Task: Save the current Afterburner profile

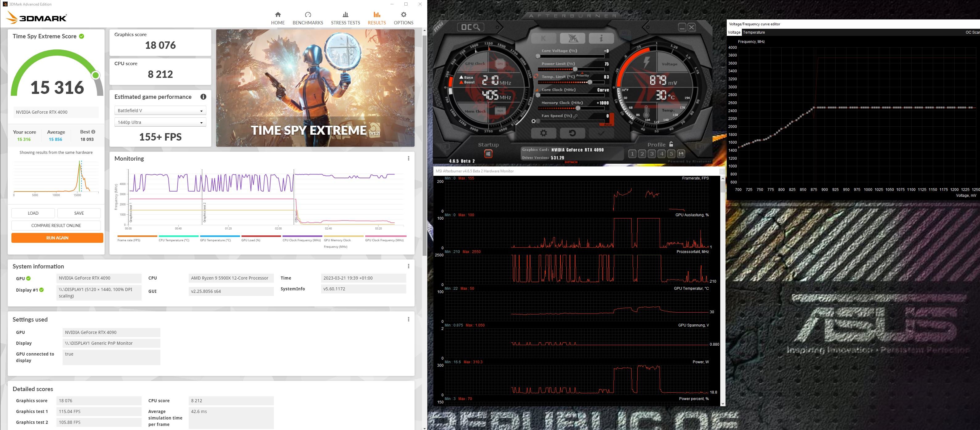Action: click(x=681, y=154)
